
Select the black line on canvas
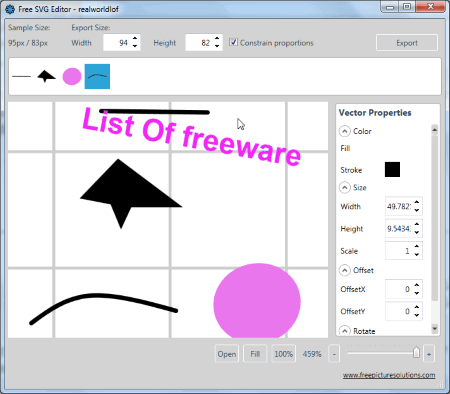point(154,112)
